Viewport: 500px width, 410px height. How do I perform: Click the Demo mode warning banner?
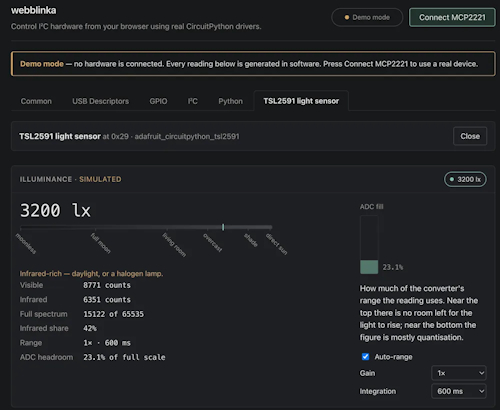253,64
